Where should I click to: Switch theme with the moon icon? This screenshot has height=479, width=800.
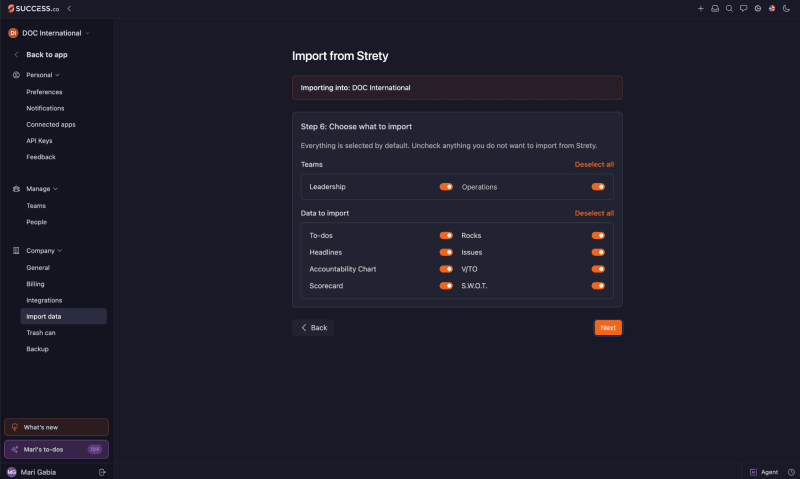tap(786, 8)
